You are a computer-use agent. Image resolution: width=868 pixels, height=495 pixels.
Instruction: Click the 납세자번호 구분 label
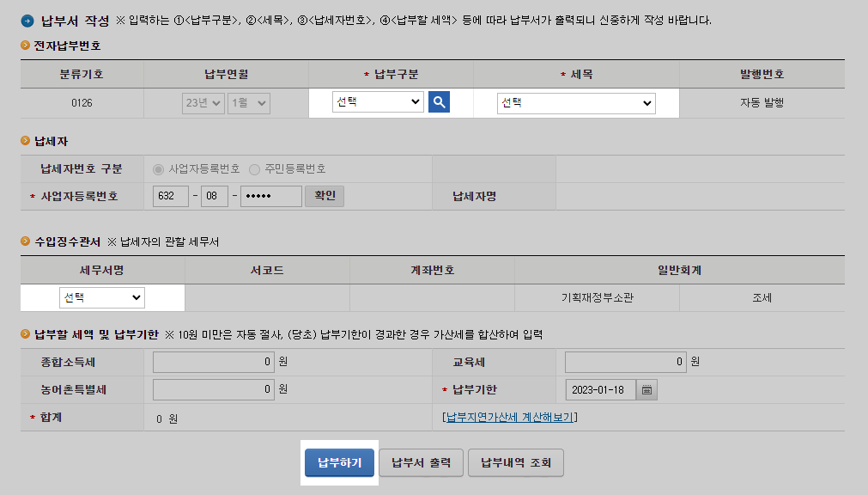(82, 169)
